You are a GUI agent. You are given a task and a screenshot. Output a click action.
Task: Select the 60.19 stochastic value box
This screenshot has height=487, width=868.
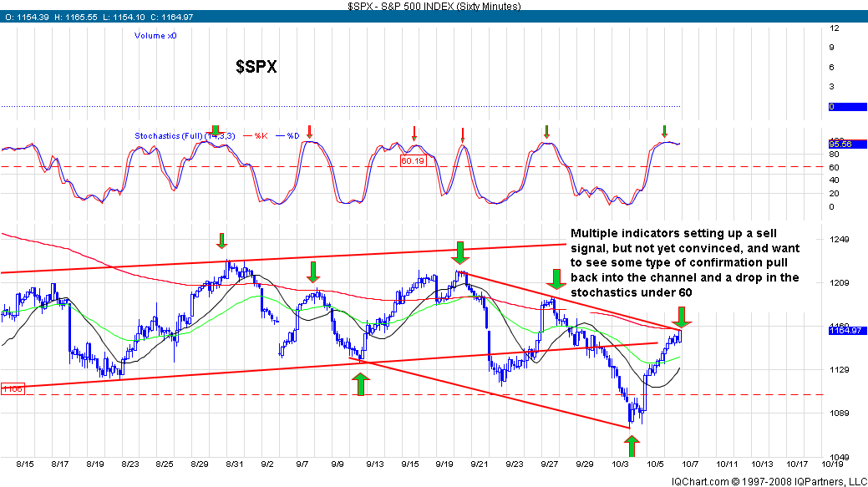coord(414,160)
